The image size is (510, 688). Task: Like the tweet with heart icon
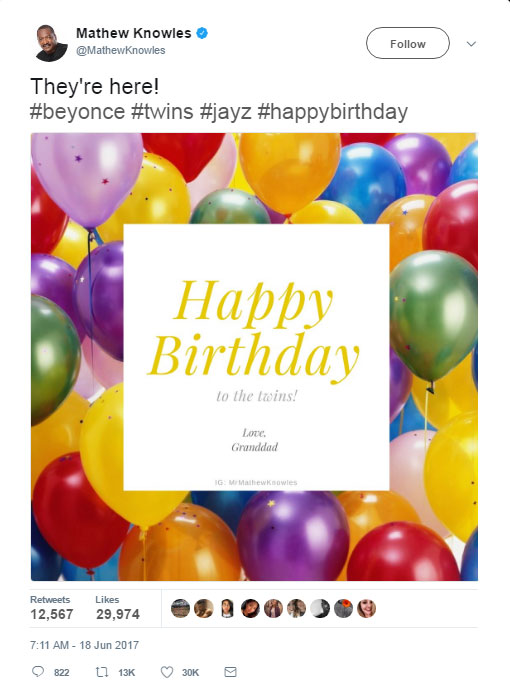(167, 672)
